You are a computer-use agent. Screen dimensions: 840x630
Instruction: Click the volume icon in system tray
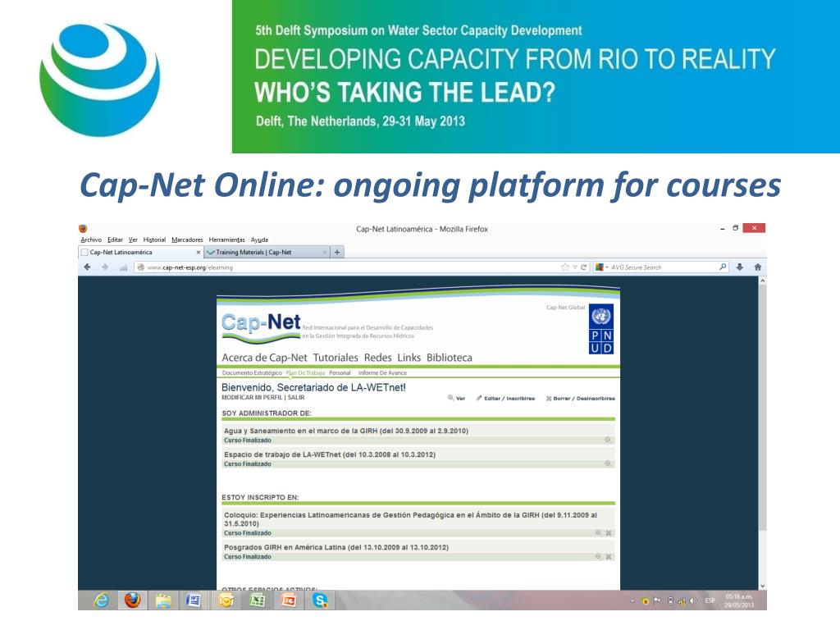[x=693, y=600]
